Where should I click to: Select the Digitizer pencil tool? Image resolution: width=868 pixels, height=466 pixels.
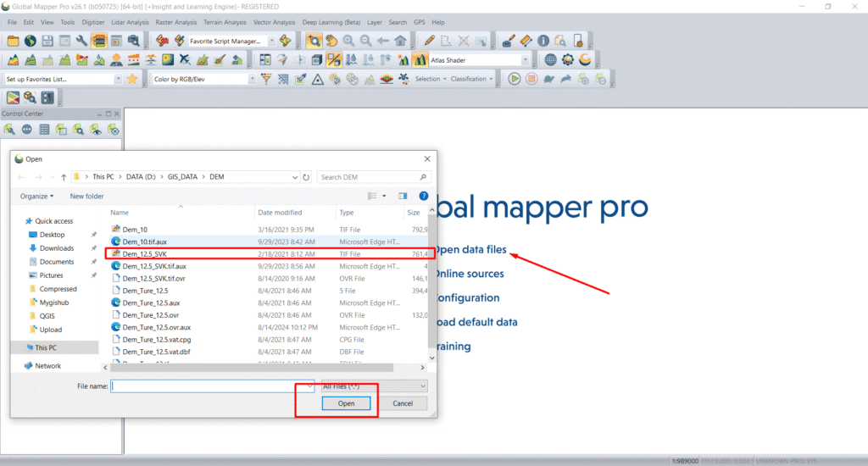pyautogui.click(x=429, y=41)
